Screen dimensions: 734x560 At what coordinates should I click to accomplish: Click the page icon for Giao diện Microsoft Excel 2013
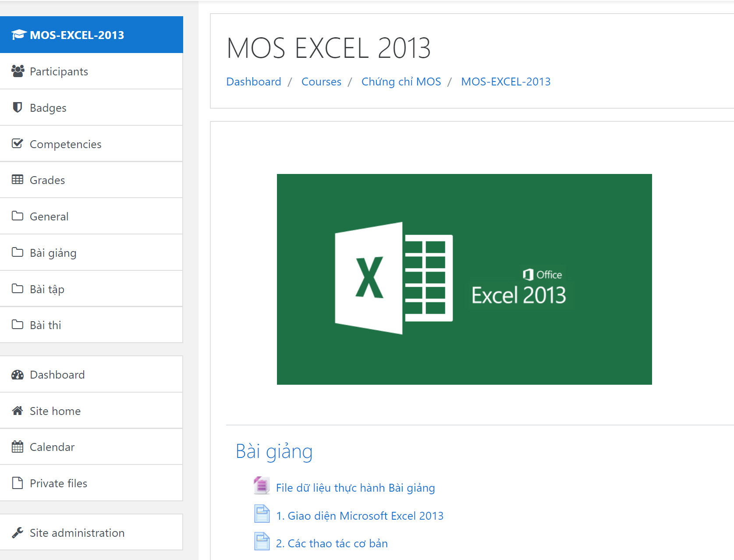click(262, 514)
